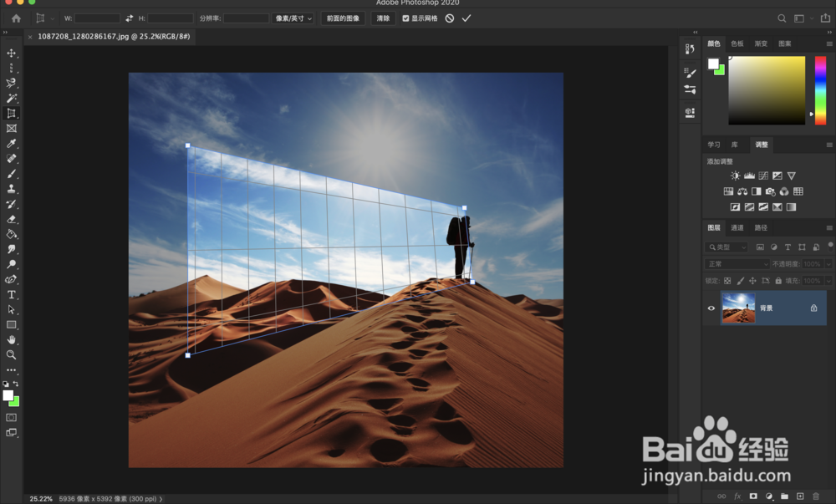
Task: Delete layer with trash icon
Action: [x=816, y=496]
